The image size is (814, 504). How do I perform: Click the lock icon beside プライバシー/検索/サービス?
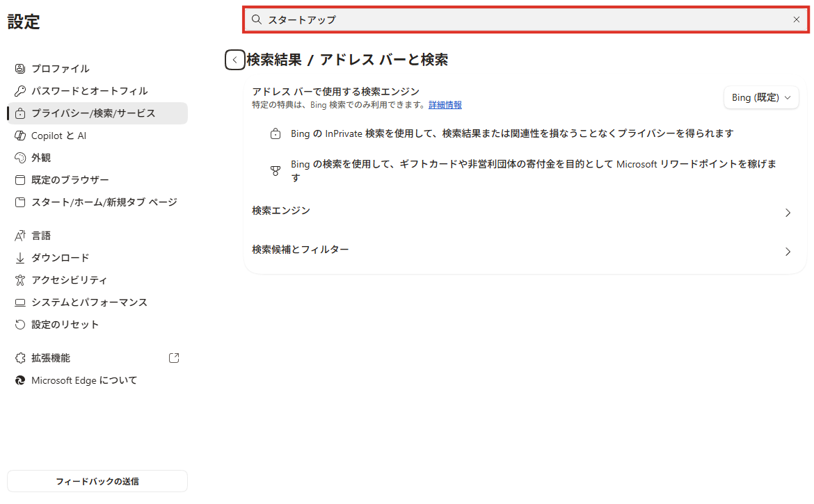(x=19, y=113)
